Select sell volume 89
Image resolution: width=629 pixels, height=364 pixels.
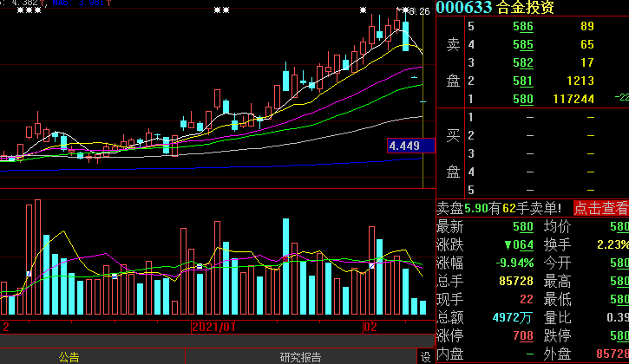587,27
